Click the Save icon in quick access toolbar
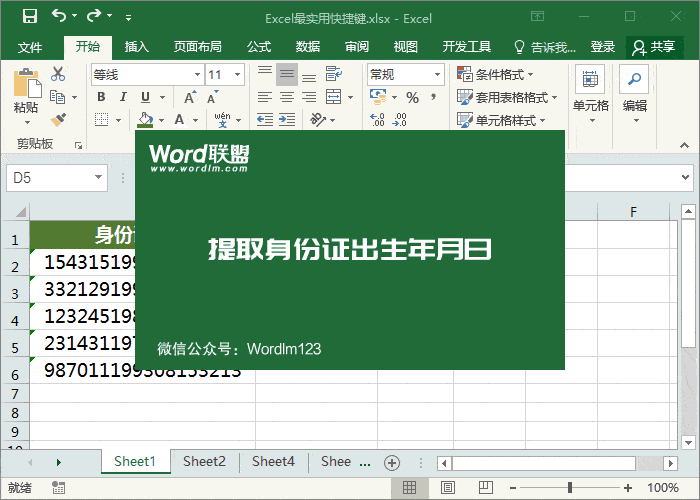This screenshot has height=500, width=700. 29,17
